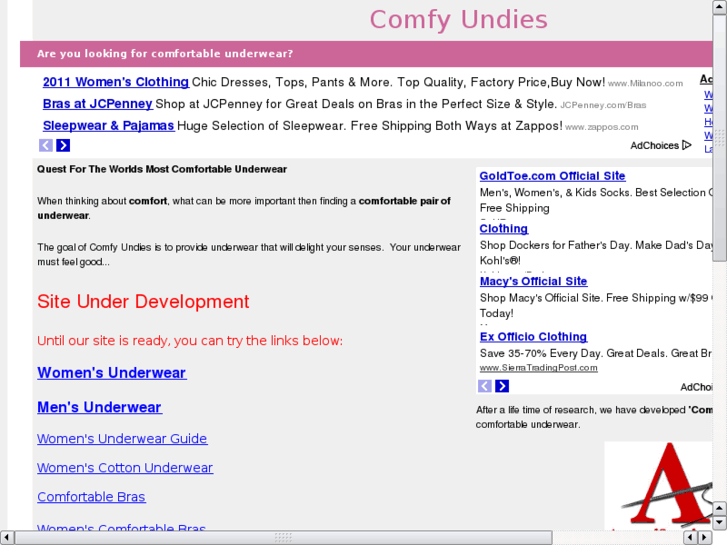Open the Sleepwear & Pajamas ad link
This screenshot has width=727, height=545.
pyautogui.click(x=109, y=126)
